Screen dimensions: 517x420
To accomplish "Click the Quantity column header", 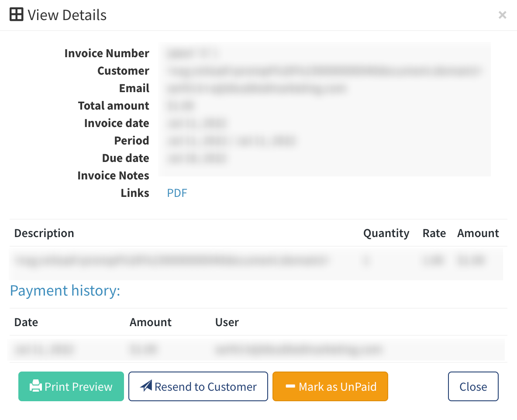I will 386,233.
